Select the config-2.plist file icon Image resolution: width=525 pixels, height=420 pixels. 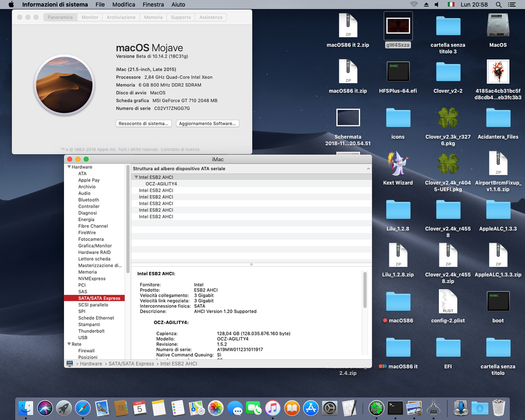[448, 302]
